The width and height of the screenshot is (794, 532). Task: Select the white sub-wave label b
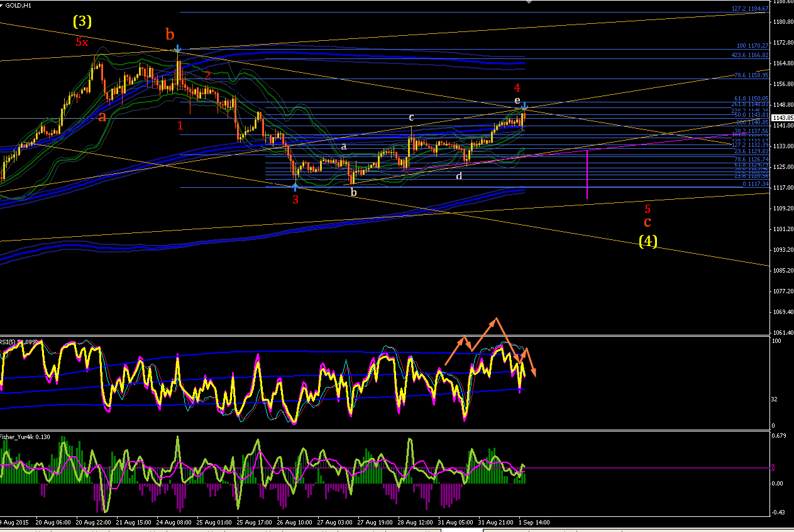point(353,192)
